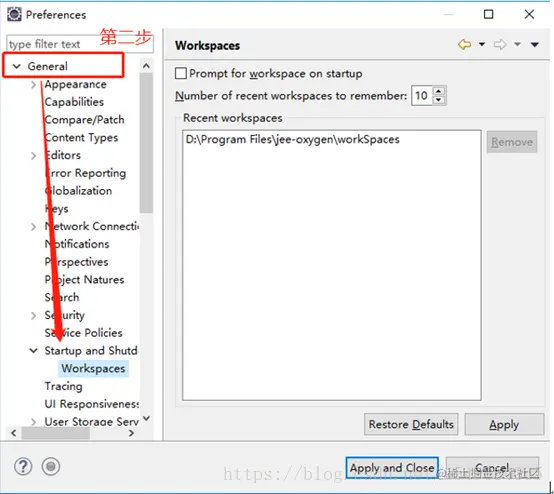554x494 pixels.
Task: Click tree horizontal scrollbar left arrow
Action: [13, 433]
